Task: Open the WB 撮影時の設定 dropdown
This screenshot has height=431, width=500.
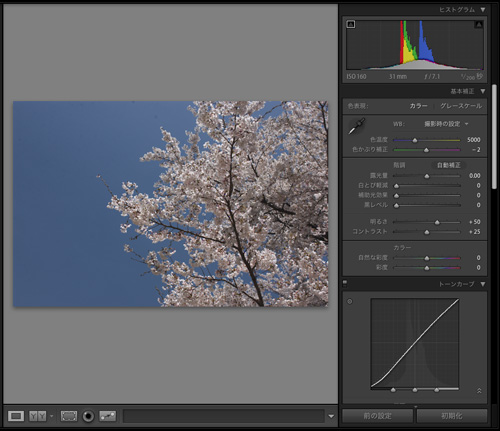Action: [446, 124]
